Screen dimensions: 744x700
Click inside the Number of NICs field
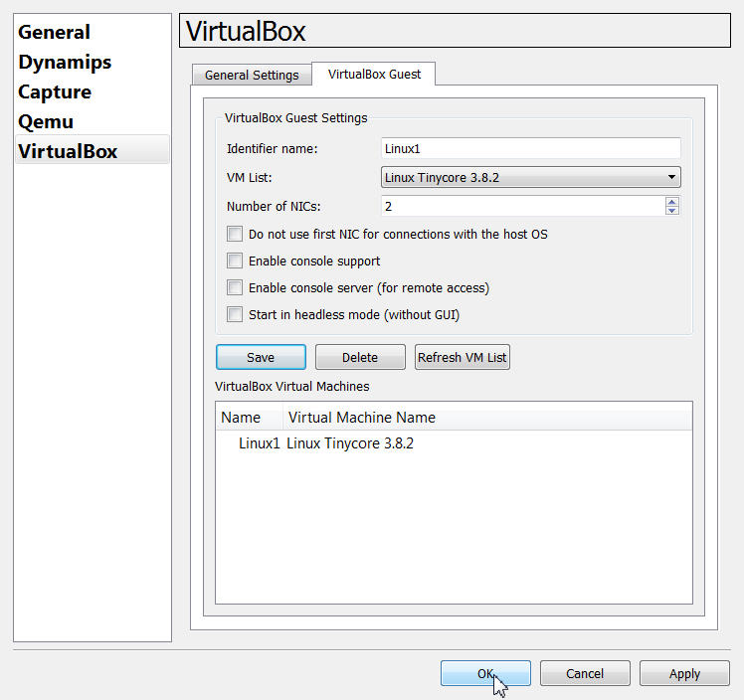click(x=523, y=206)
